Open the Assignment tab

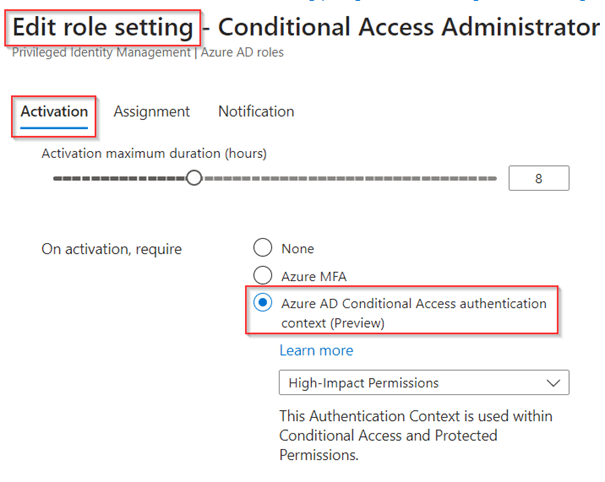(x=152, y=112)
